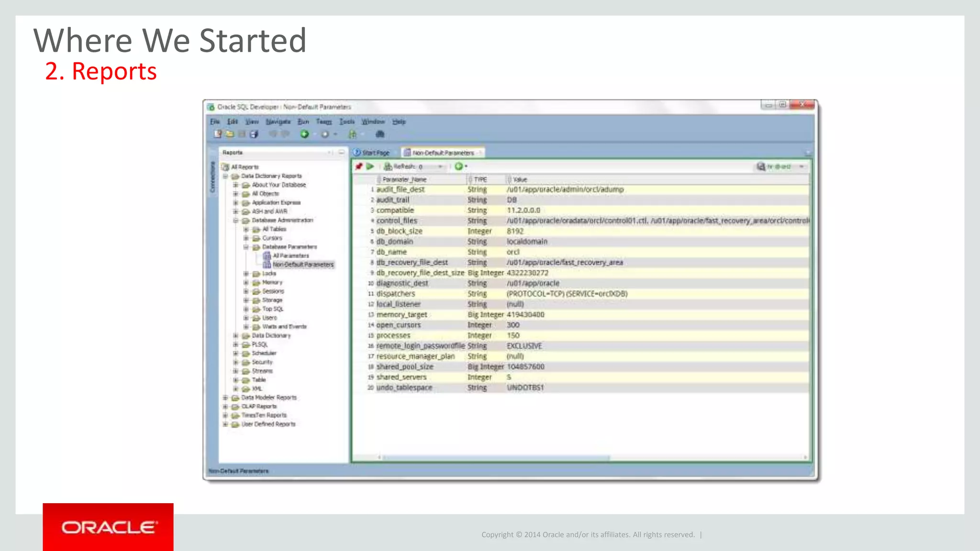Click the green New Connection toolbar icon

[304, 134]
